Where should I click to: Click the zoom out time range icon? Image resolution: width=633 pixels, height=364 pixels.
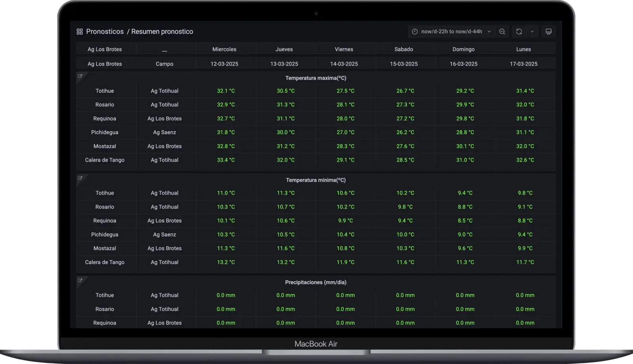tap(502, 32)
